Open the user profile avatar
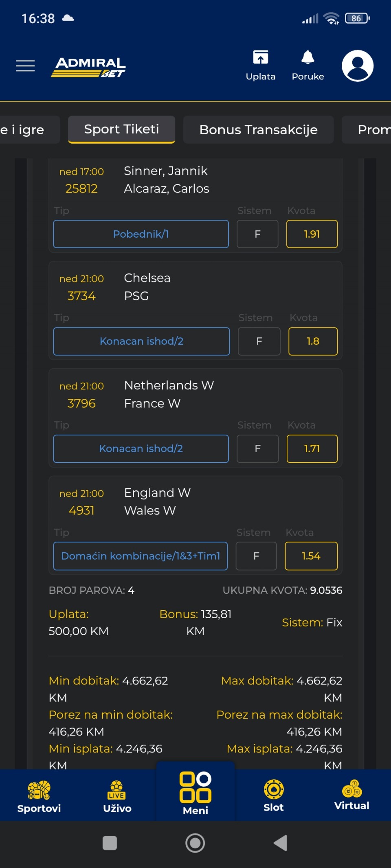This screenshot has width=391, height=868. (358, 66)
